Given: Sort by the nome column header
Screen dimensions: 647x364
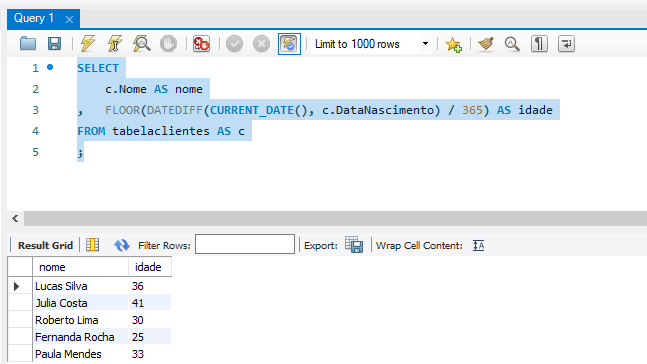Looking at the screenshot, I should click(80, 267).
